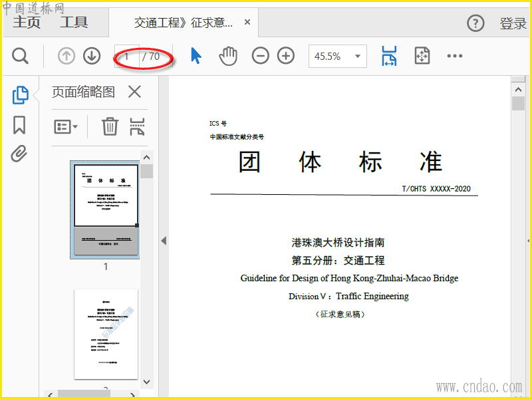Click fit full page icon
The width and height of the screenshot is (532, 399).
click(422, 56)
